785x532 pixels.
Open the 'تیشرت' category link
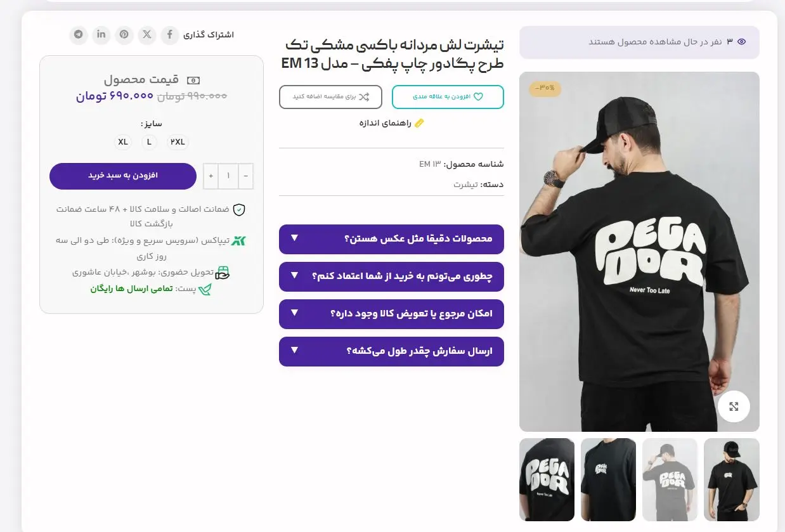465,185
